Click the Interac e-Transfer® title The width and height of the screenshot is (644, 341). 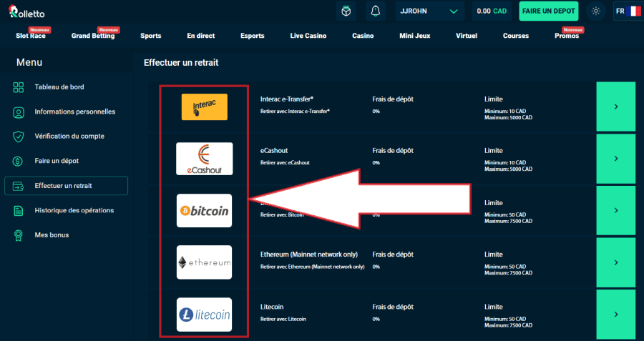(287, 99)
